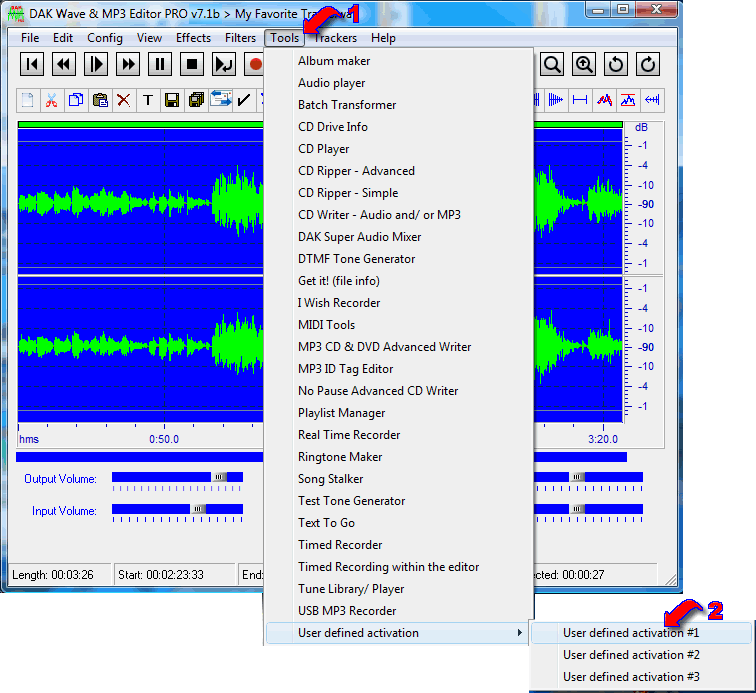This screenshot has height=693, width=756.
Task: Click the Start: 00:02:23:33 status field
Action: click(x=175, y=574)
